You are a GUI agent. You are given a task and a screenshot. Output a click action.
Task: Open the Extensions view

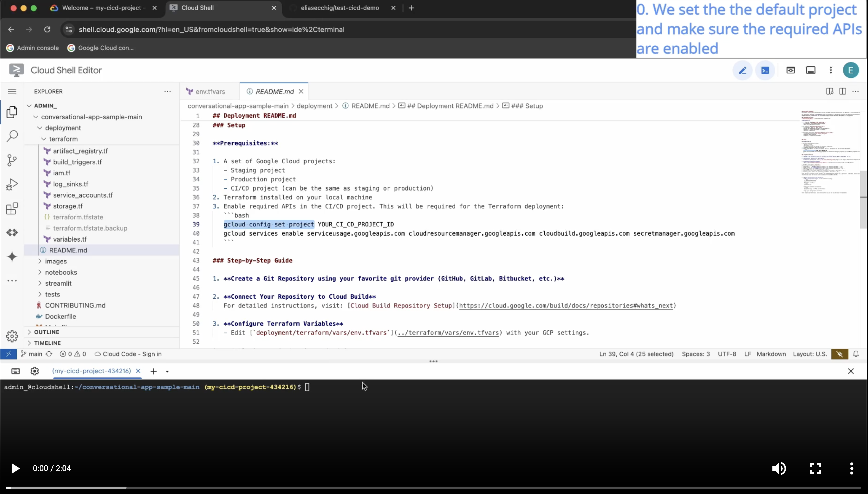[x=12, y=208]
